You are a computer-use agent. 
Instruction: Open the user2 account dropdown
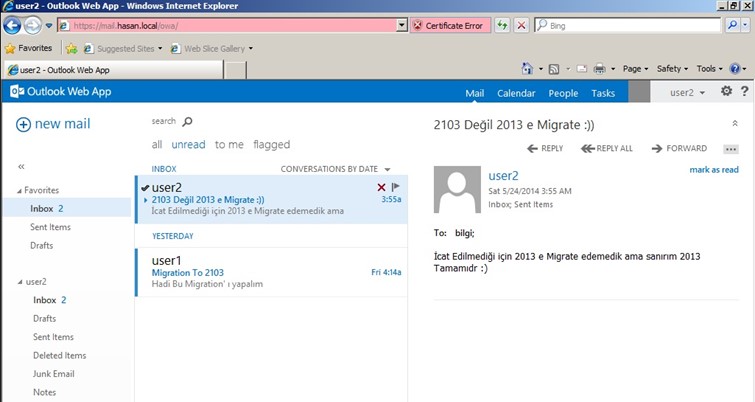(x=687, y=92)
